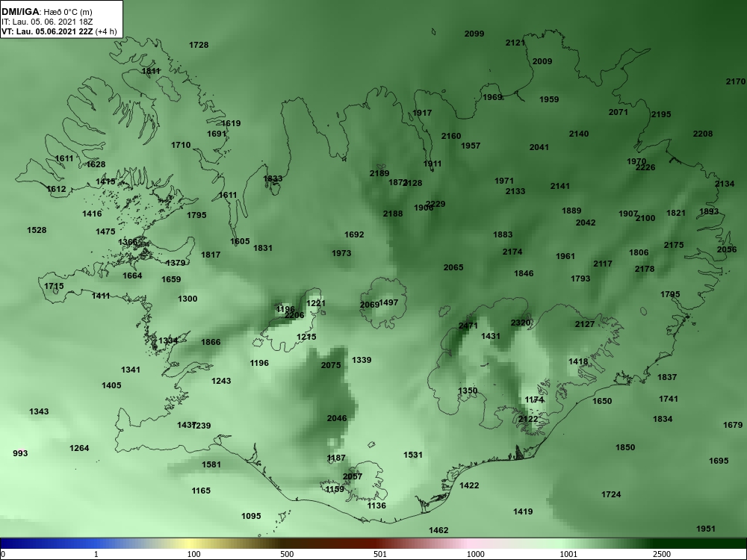The height and width of the screenshot is (560, 747).
Task: Pick the 1724 value
Action: pos(611,495)
